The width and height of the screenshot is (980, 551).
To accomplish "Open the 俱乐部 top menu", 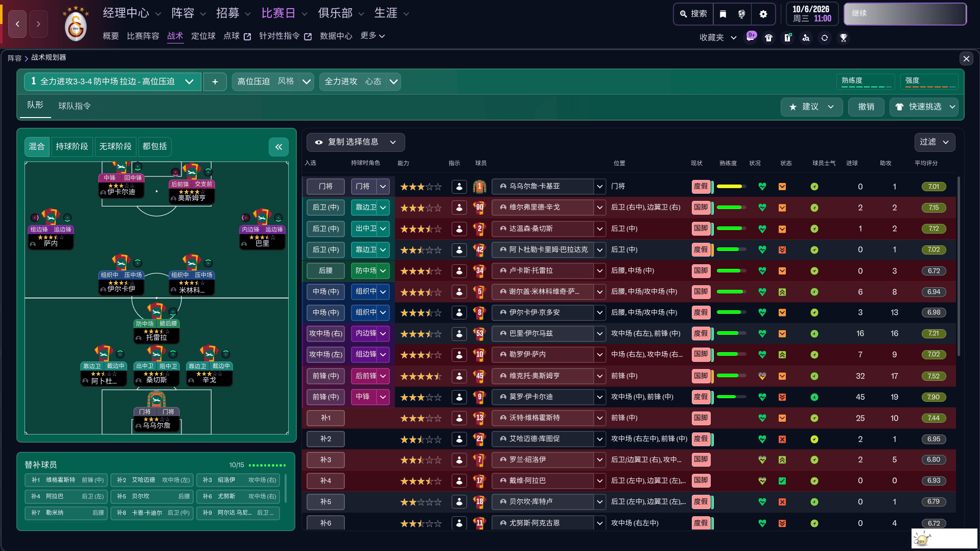I will (x=340, y=13).
